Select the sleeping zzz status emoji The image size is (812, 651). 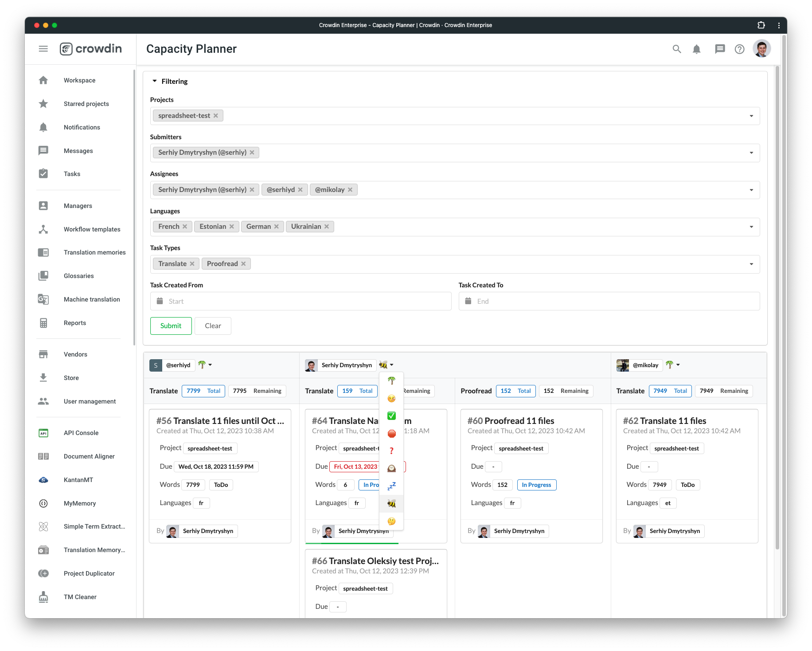pyautogui.click(x=391, y=486)
